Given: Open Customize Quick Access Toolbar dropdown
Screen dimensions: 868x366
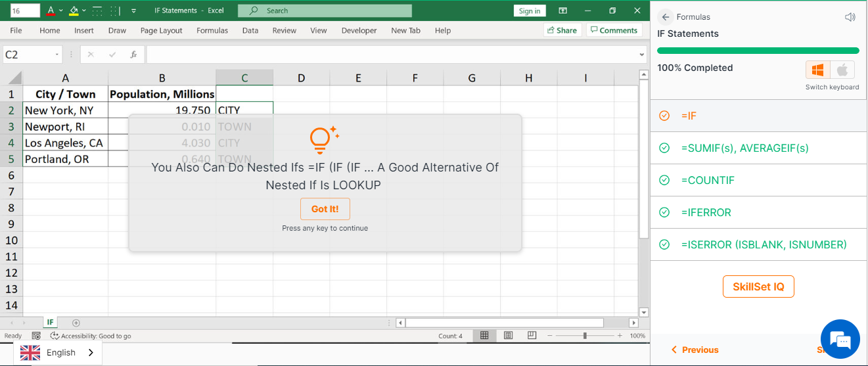Looking at the screenshot, I should click(x=134, y=11).
